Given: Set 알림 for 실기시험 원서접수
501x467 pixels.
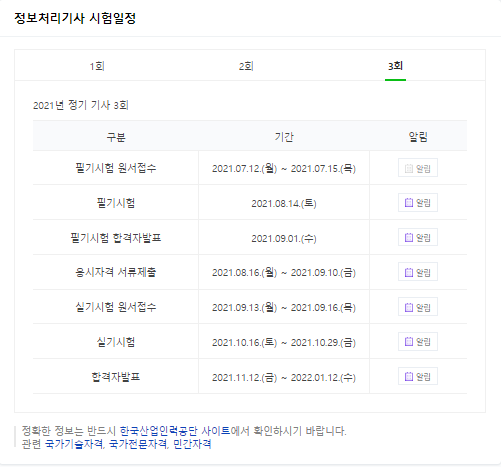Looking at the screenshot, I should 418,307.
